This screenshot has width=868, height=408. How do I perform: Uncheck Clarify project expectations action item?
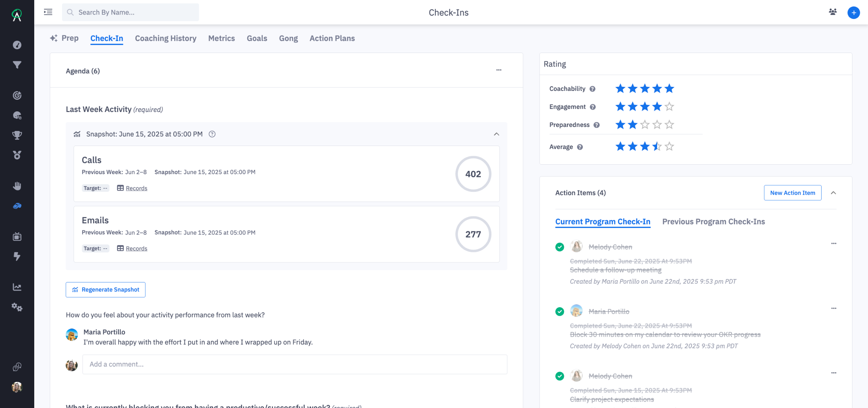559,376
